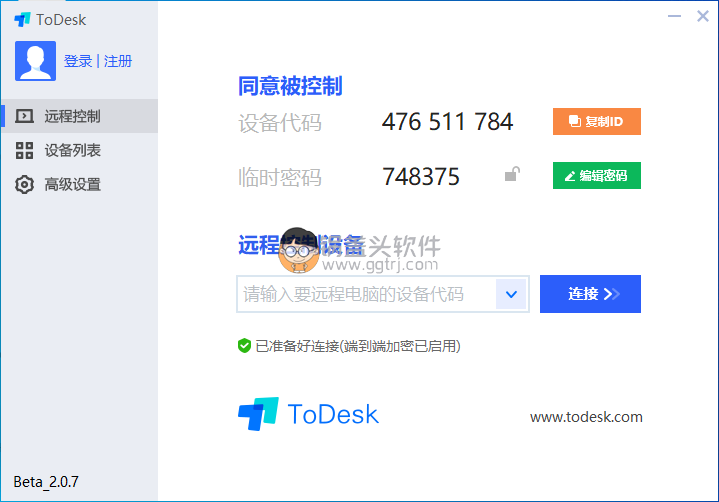The image size is (719, 502).
Task: Click the 连接 connect button
Action: pos(590,294)
